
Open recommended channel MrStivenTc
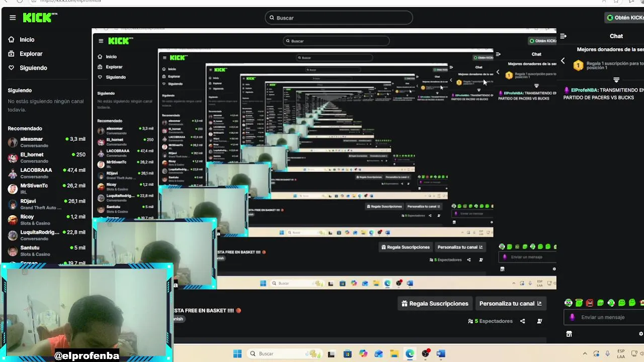pos(46,189)
